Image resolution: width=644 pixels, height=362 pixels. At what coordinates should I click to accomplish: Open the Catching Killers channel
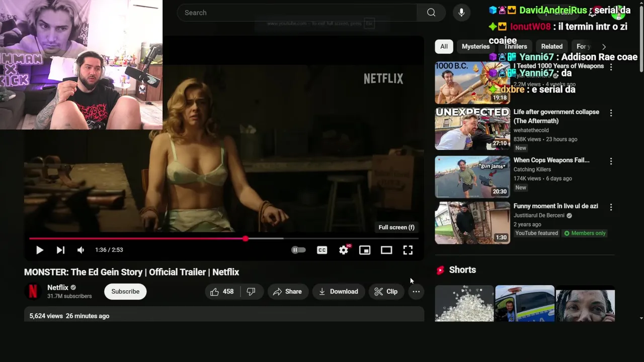click(532, 169)
